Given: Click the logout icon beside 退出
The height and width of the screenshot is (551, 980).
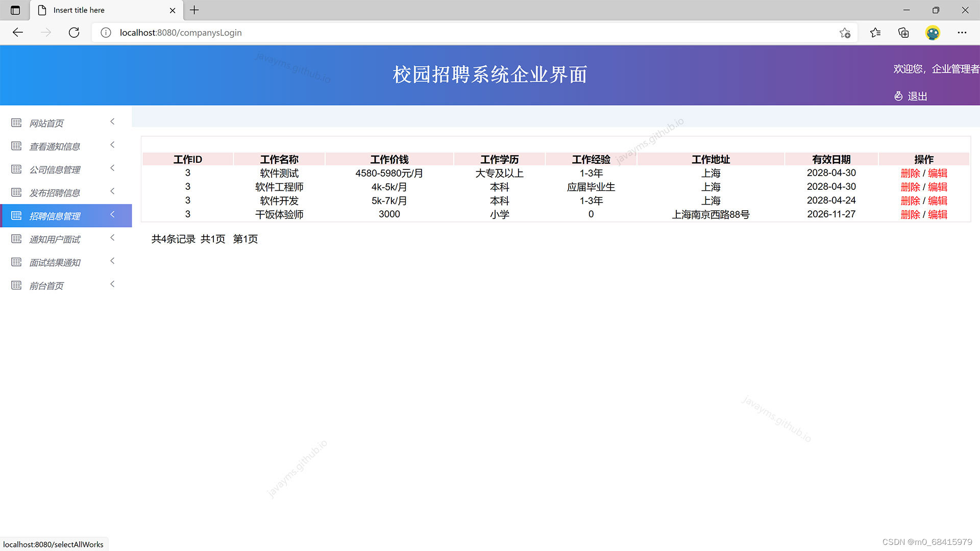Looking at the screenshot, I should (x=898, y=96).
